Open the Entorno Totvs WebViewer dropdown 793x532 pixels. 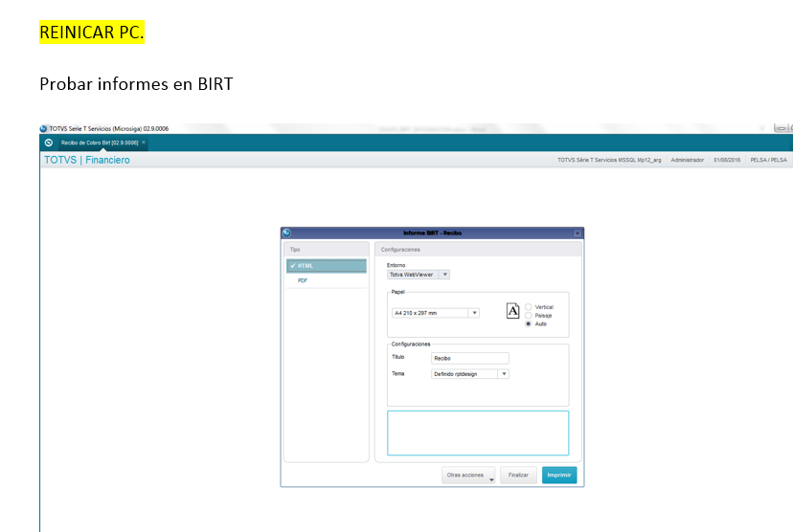tap(419, 275)
